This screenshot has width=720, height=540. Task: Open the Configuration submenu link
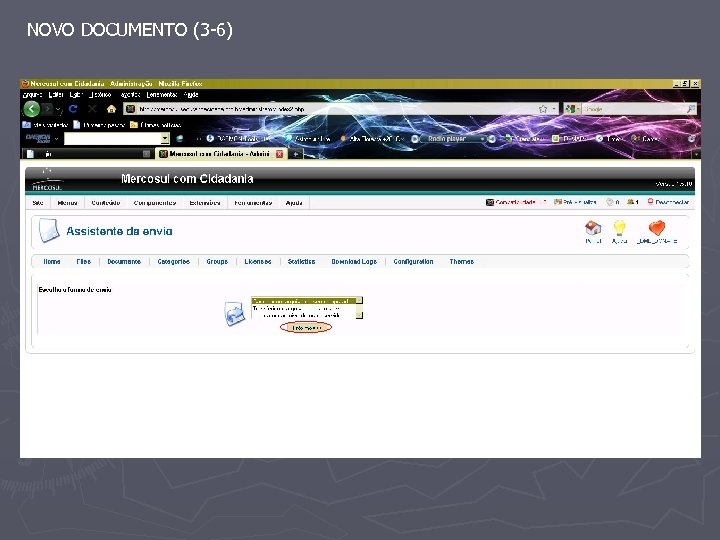pos(413,262)
